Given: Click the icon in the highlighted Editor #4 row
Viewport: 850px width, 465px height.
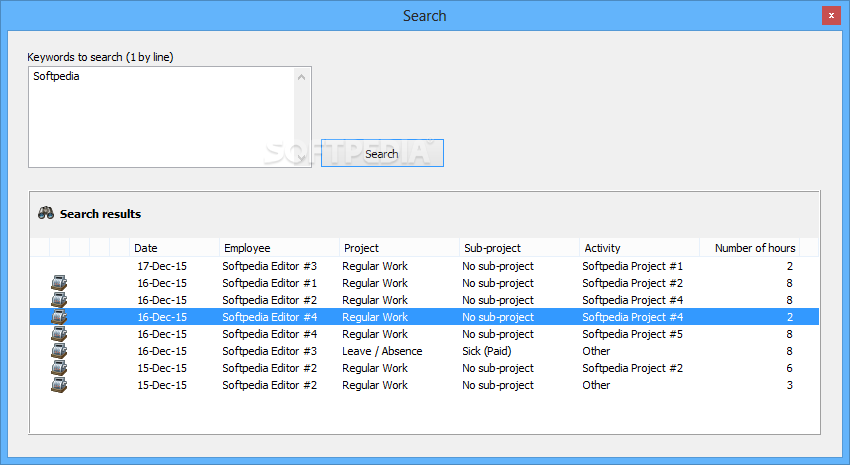Looking at the screenshot, I should 59,317.
